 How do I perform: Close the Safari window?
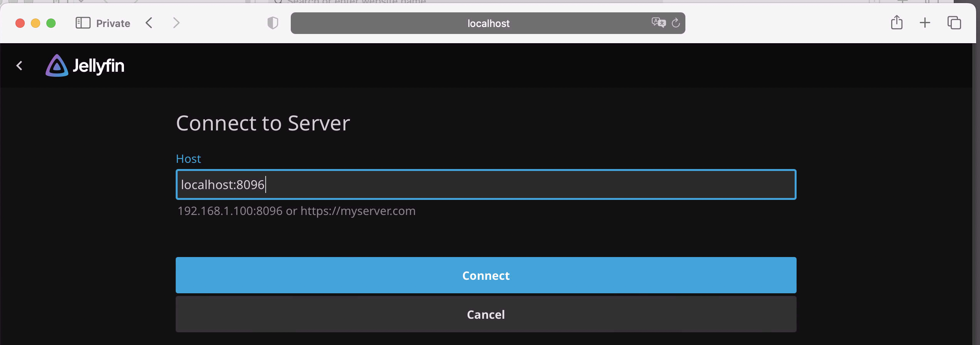(20, 24)
